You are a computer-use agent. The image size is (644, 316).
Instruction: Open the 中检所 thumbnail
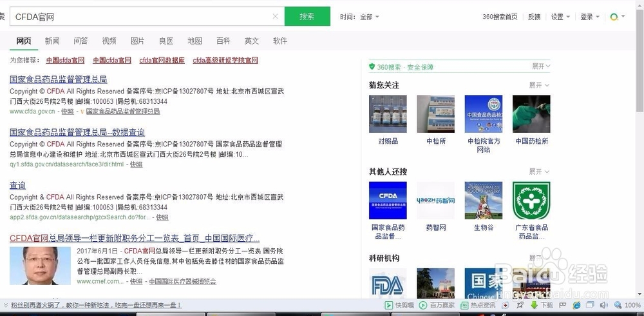[x=436, y=114]
